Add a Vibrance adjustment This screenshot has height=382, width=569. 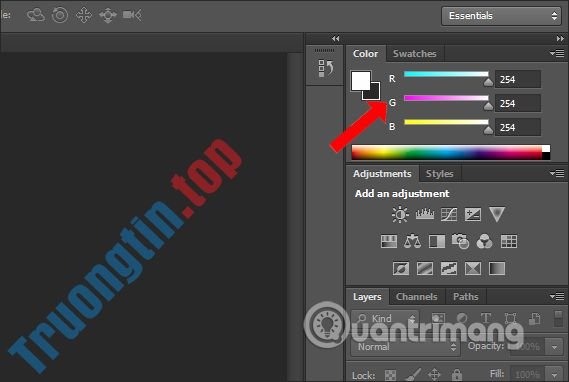click(497, 214)
